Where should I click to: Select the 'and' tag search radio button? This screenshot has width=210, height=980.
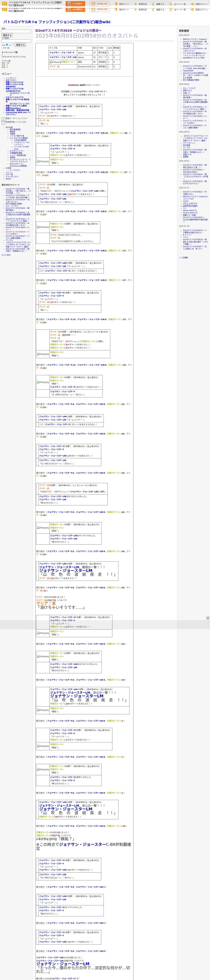(7, 45)
